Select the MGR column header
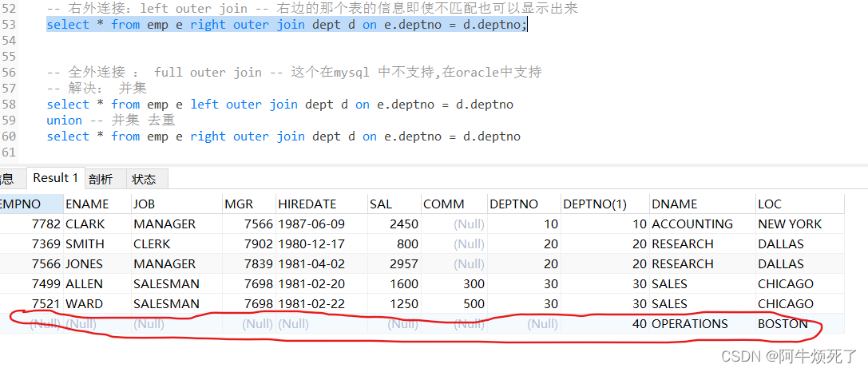The image size is (868, 372). [248, 204]
